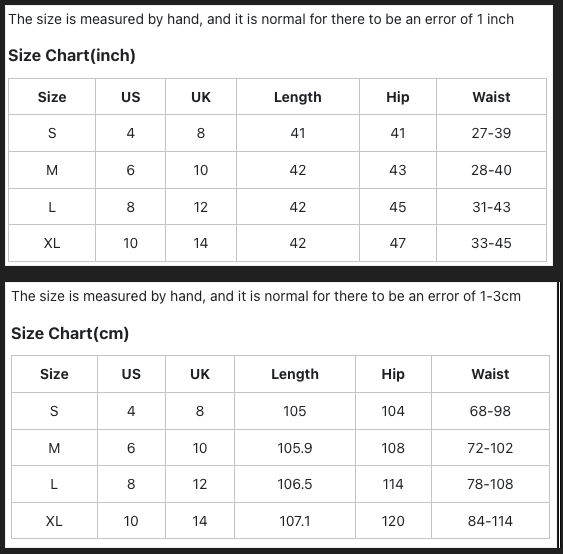This screenshot has width=563, height=554.
Task: Click the 27-39 waist cell
Action: pos(491,133)
